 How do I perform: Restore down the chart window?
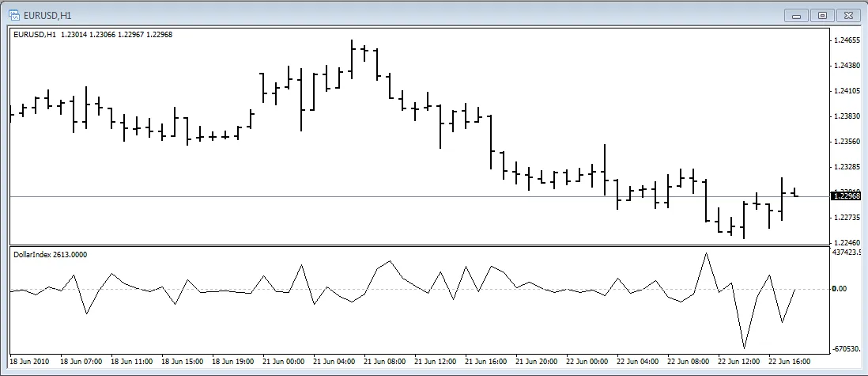pyautogui.click(x=822, y=14)
